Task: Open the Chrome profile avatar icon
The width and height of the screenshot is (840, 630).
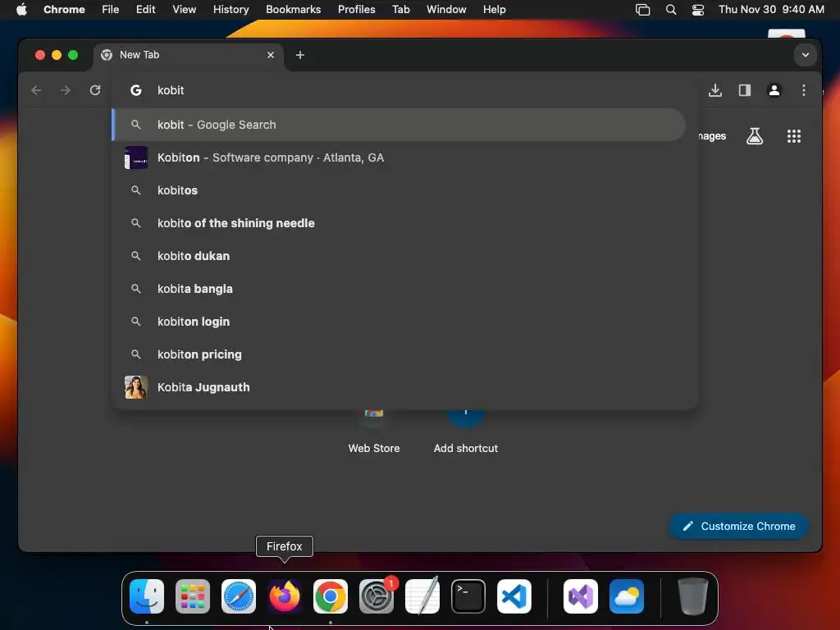Action: [x=774, y=90]
